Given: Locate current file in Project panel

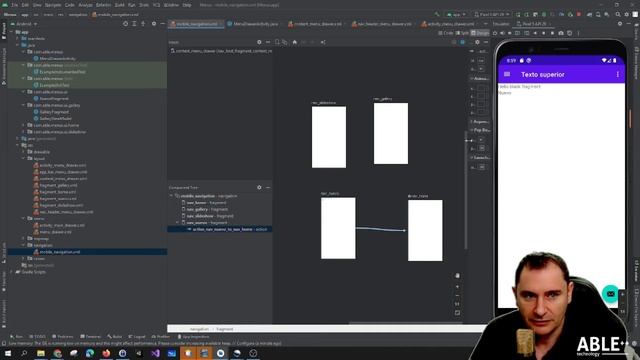Looking at the screenshot, I should pyautogui.click(x=125, y=24).
